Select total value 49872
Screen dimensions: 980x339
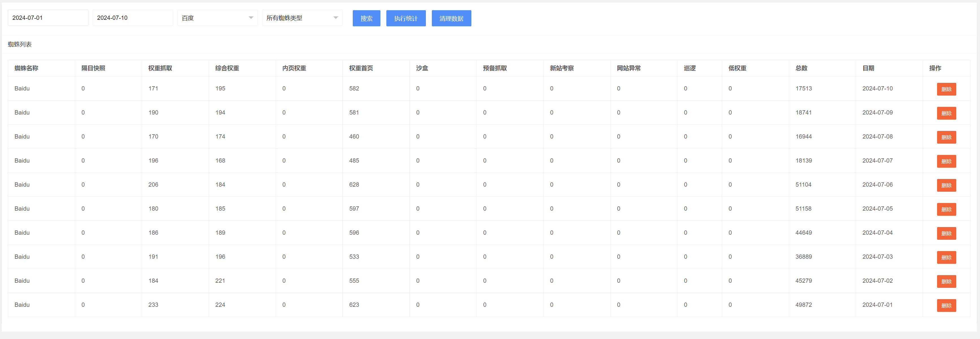click(x=803, y=304)
